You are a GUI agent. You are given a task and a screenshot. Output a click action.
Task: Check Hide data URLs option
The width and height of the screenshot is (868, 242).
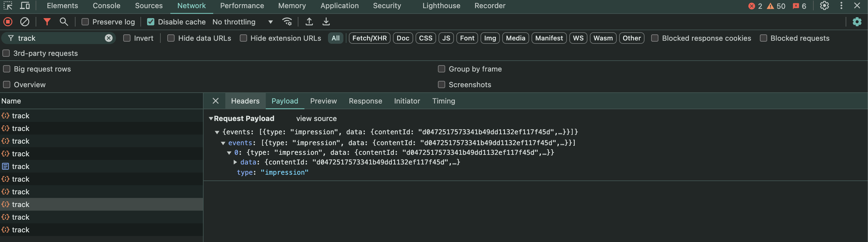(171, 38)
